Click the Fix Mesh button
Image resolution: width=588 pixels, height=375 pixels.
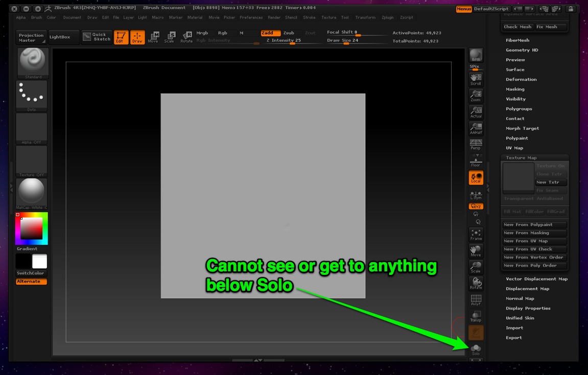tap(551, 27)
